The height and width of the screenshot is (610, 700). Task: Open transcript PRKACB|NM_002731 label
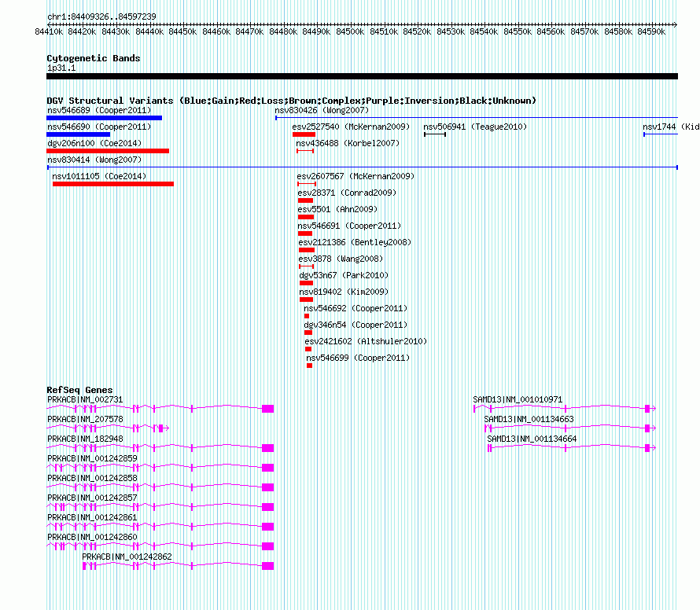pyautogui.click(x=85, y=399)
